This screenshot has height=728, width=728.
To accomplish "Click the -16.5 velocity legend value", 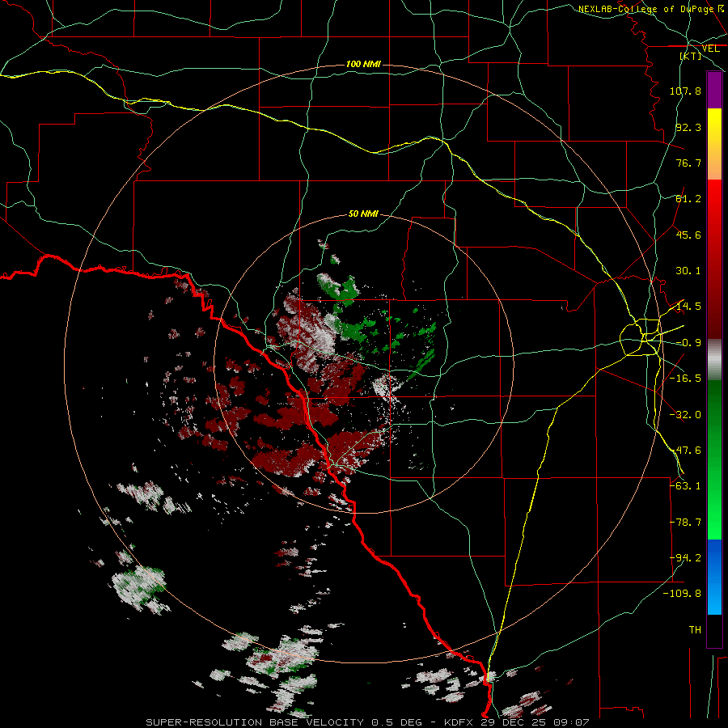I will click(x=685, y=379).
